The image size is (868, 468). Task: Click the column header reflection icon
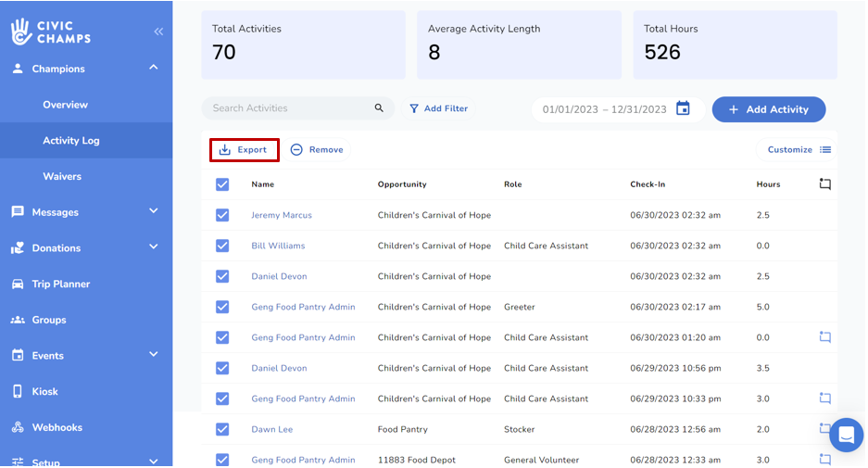(824, 184)
